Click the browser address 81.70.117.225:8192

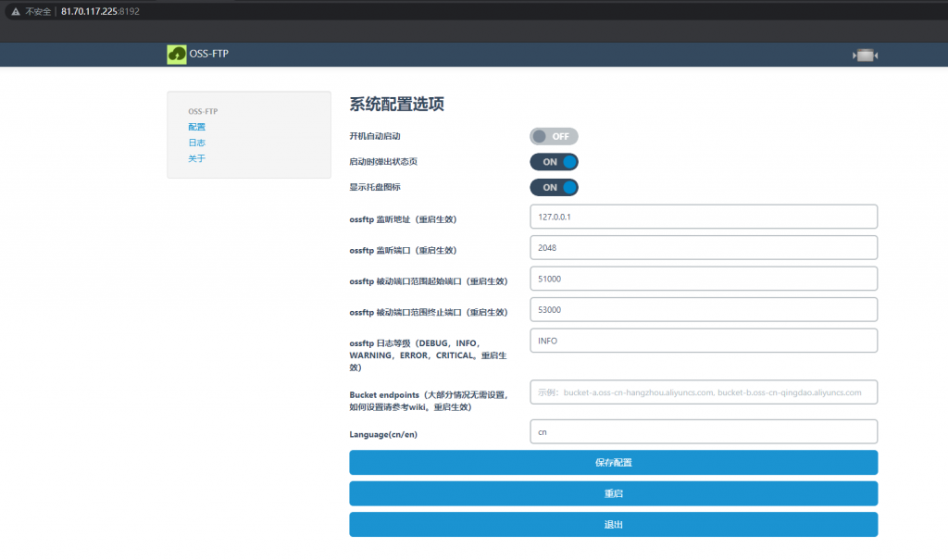[x=100, y=11]
